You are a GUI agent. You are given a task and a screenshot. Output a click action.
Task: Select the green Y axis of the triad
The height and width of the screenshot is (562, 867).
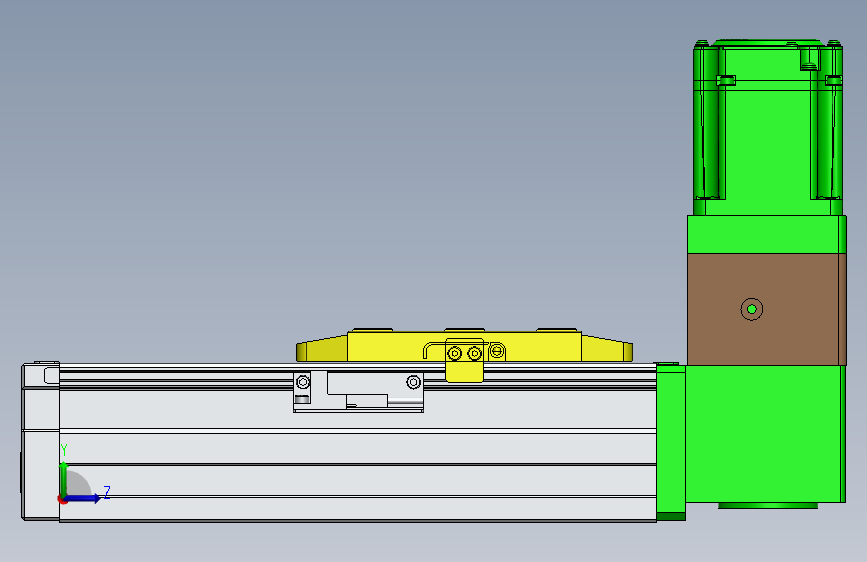coord(64,480)
